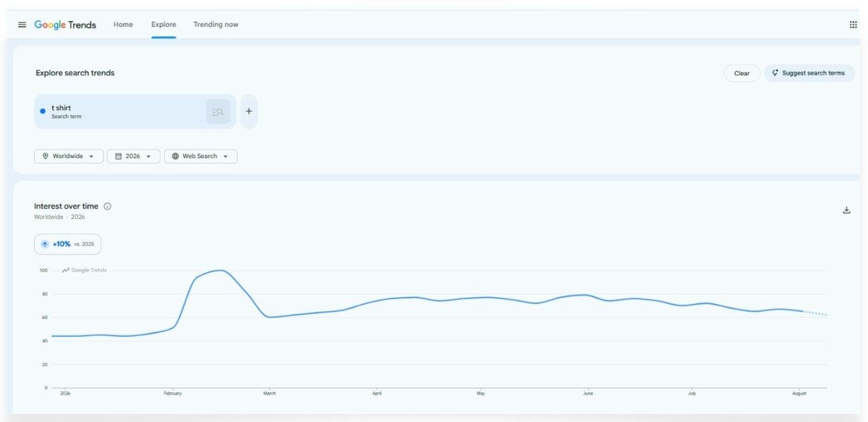Click the +10% vs. 2025 chip
The image size is (868, 422).
tap(68, 244)
